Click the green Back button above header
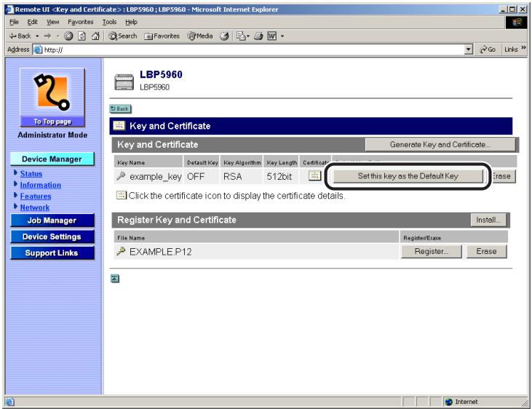Screen dimensions: 532x409 [121, 109]
